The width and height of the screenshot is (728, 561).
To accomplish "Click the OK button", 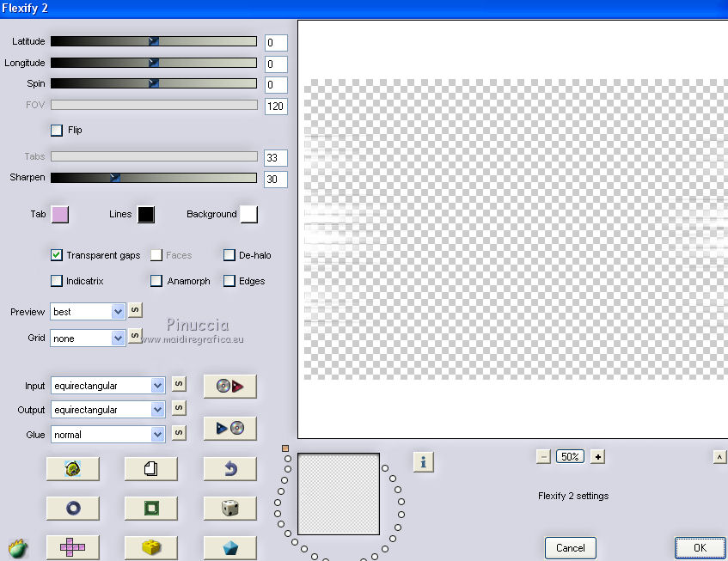I will tap(700, 548).
